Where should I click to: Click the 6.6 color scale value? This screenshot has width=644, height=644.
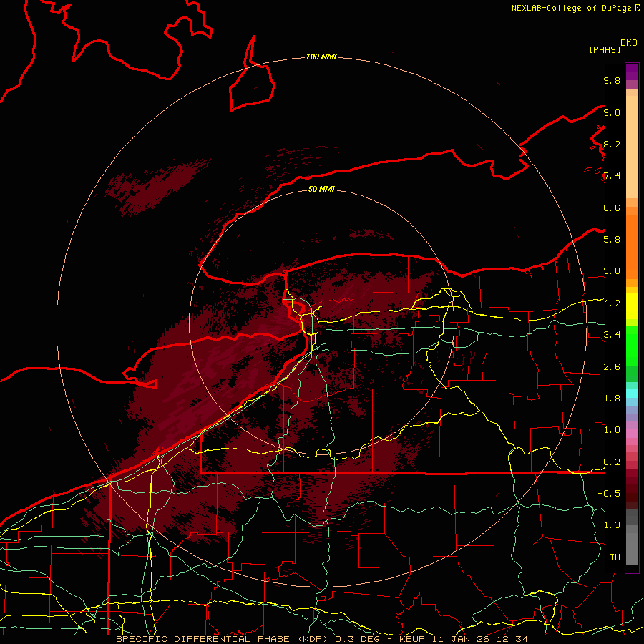tap(612, 208)
